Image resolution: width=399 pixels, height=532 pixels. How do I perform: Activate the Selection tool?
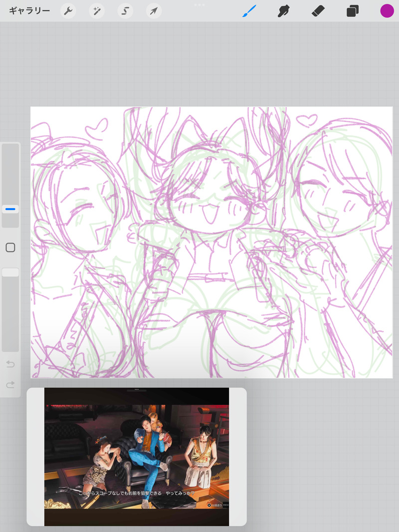[x=125, y=11]
